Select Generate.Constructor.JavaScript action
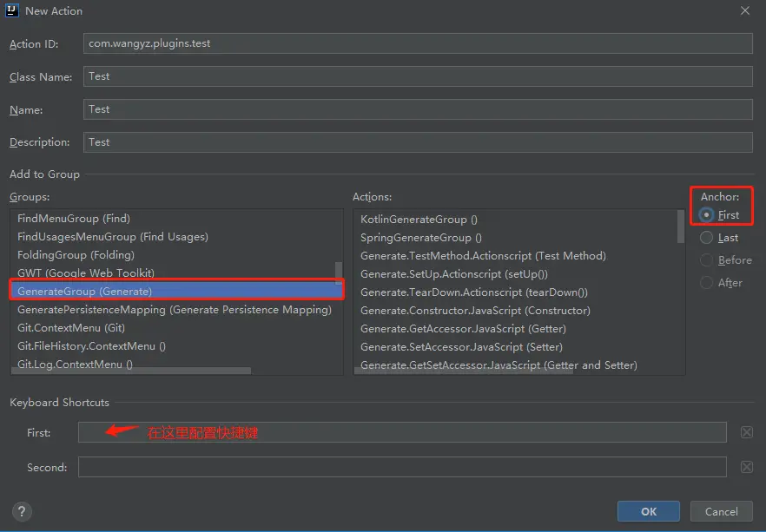This screenshot has width=766, height=532. point(519,311)
